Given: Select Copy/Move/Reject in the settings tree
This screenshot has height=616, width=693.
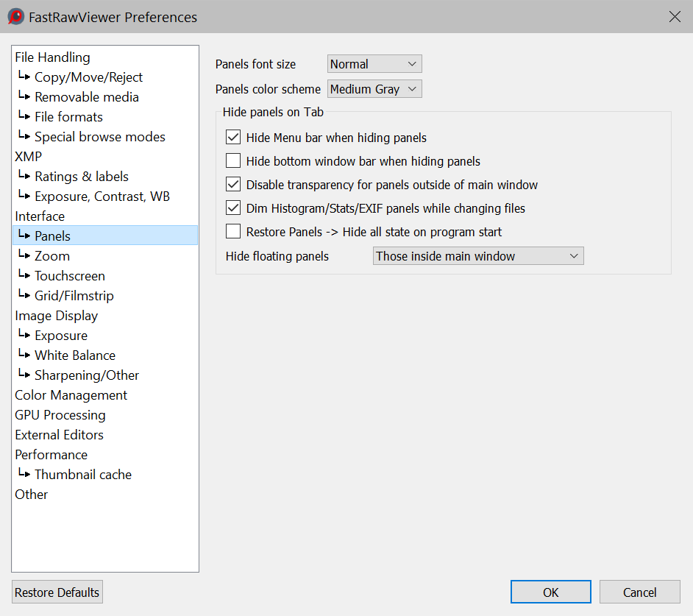Looking at the screenshot, I should tap(88, 77).
